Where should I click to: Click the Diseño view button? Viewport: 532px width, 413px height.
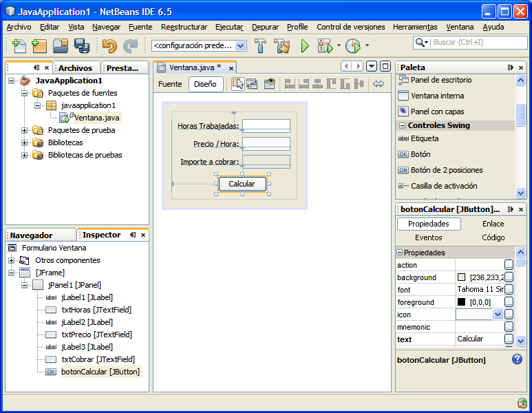point(205,84)
